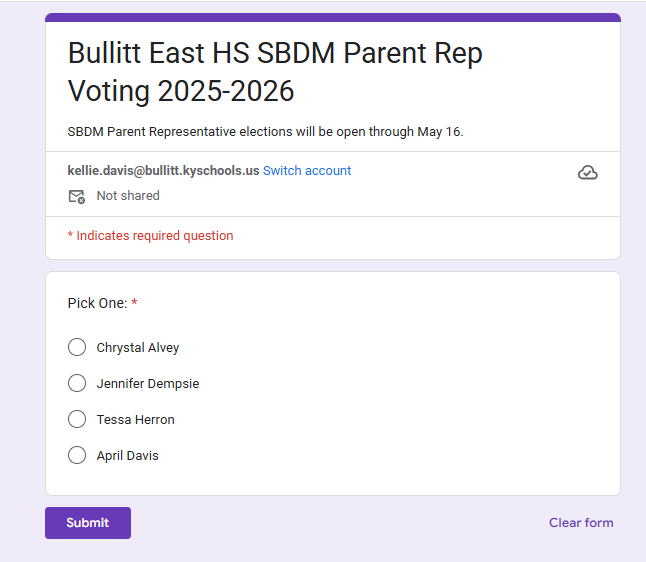Submit the SBDM voting form
Image resolution: width=646 pixels, height=562 pixels.
coord(88,523)
